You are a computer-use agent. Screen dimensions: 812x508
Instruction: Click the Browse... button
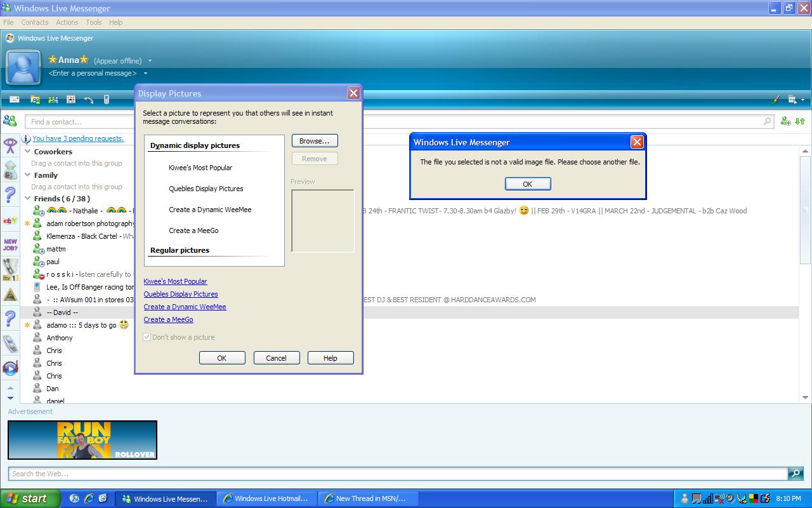tap(315, 141)
